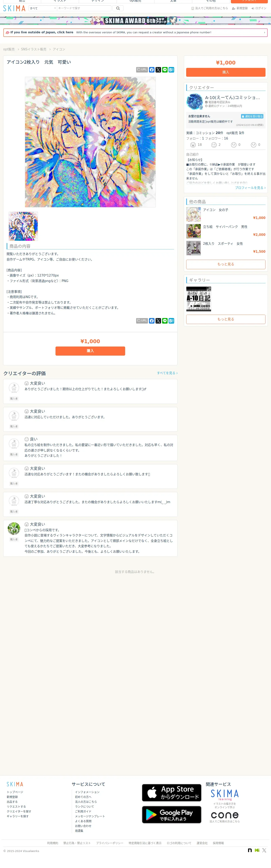The height and width of the screenshot is (868, 271).
Task: Open footer インフォメーション link
Action: [x=87, y=792]
